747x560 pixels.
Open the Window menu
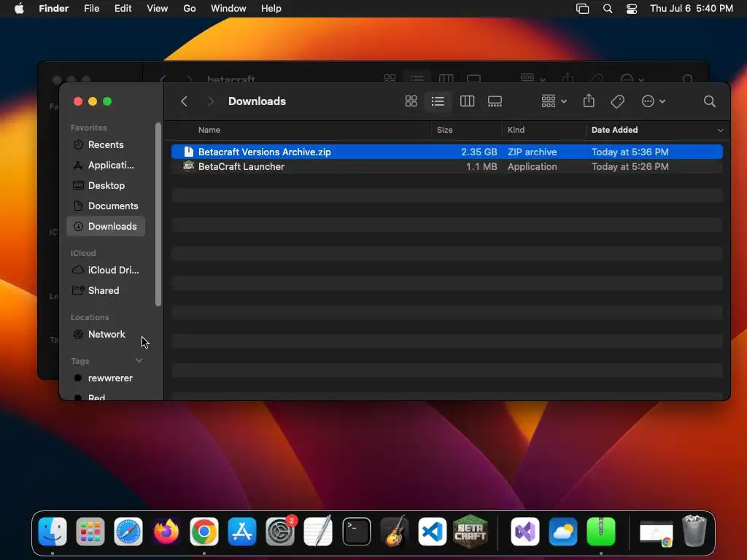(x=228, y=9)
